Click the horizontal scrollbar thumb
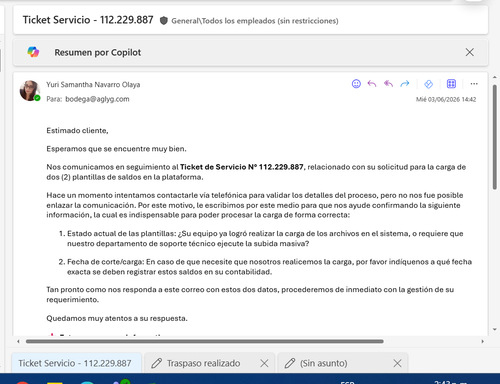The width and height of the screenshot is (500, 384). pos(205,341)
